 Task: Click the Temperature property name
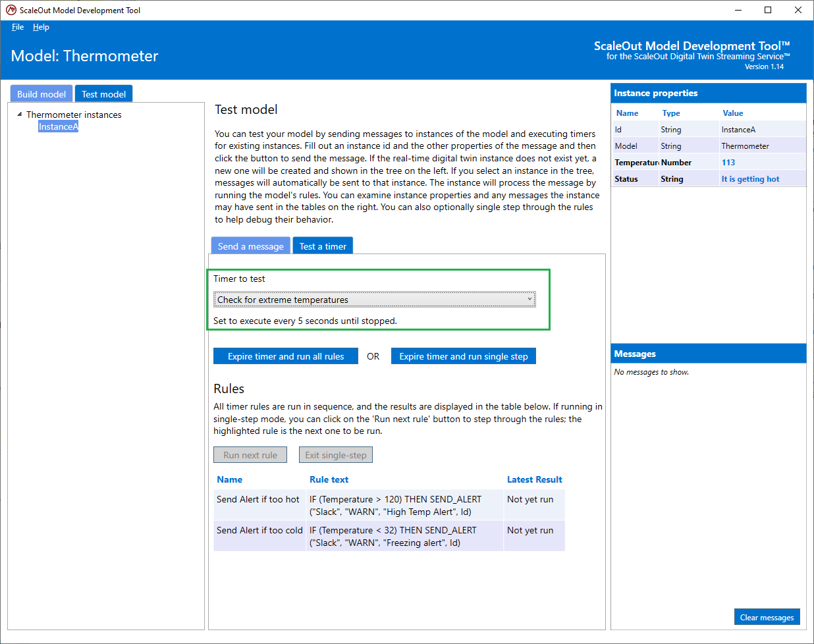click(636, 163)
